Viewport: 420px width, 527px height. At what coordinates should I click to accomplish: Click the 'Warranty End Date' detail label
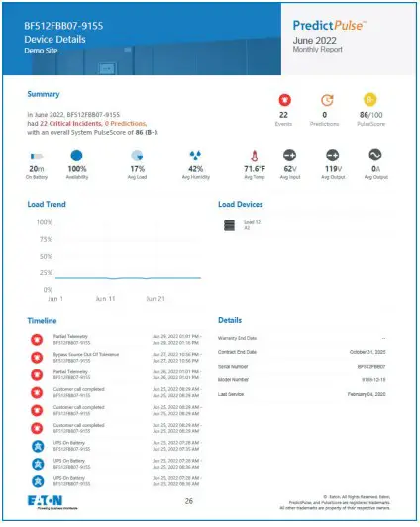237,338
